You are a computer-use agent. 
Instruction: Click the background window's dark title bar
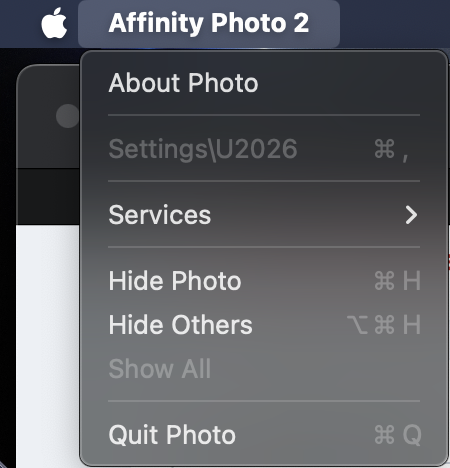(48, 117)
